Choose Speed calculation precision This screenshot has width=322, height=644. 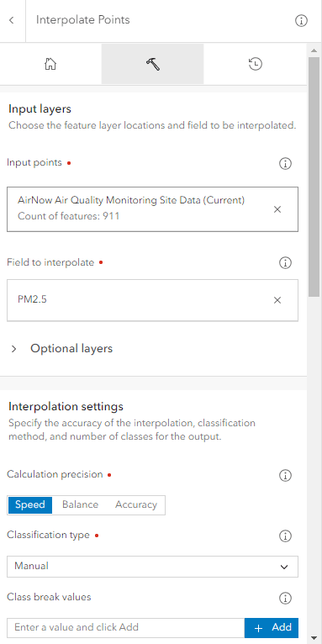(30, 504)
